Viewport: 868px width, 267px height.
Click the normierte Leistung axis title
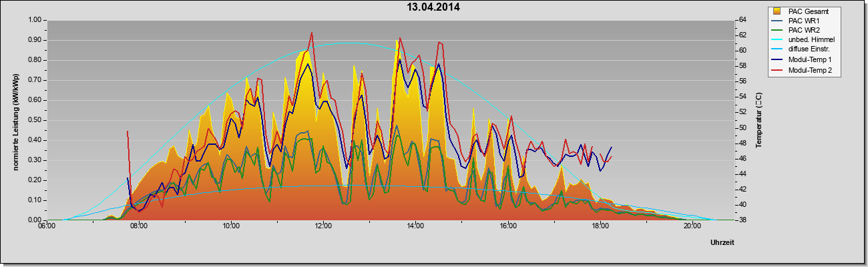(x=15, y=120)
